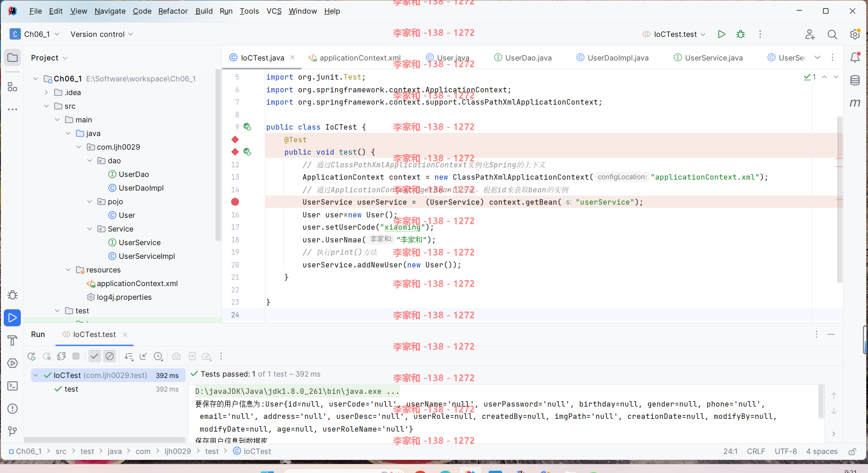The image size is (868, 473).
Task: Collapse the resources folder
Action: (68, 270)
